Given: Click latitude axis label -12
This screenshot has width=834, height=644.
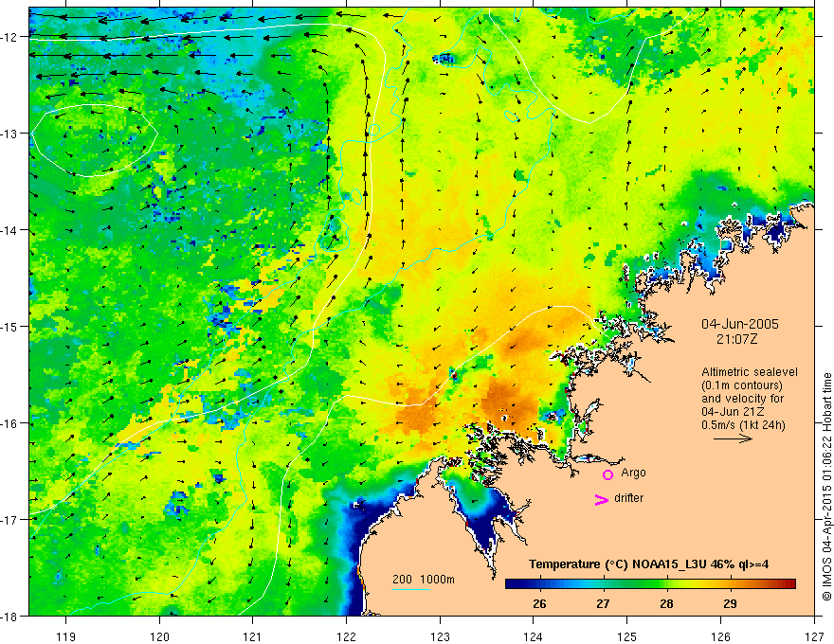Looking at the screenshot, I should (x=9, y=37).
